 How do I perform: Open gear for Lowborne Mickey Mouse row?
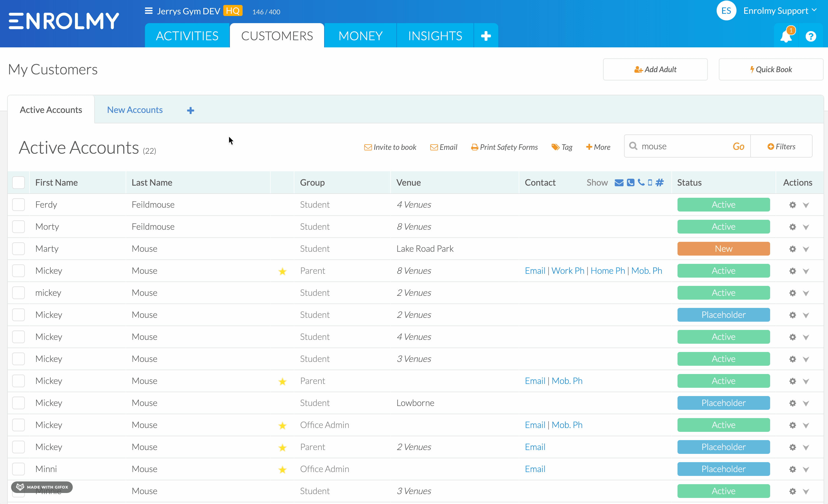click(x=792, y=403)
